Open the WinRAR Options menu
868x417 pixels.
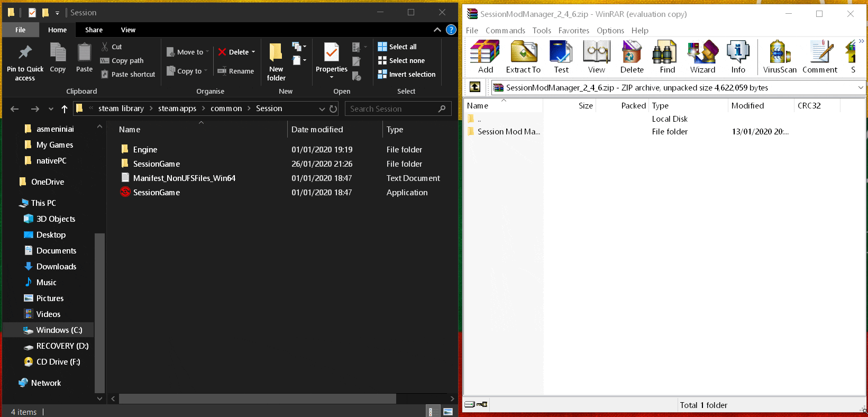click(x=610, y=30)
